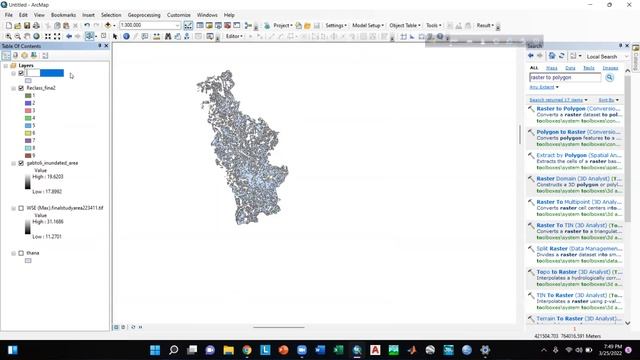Open the Object Table dropdown
Screen dimensions: 640x360
tap(405, 25)
